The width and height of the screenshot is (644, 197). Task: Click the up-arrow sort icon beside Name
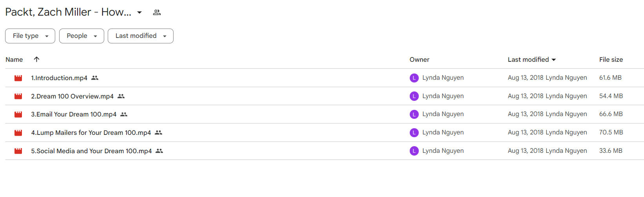(x=36, y=59)
